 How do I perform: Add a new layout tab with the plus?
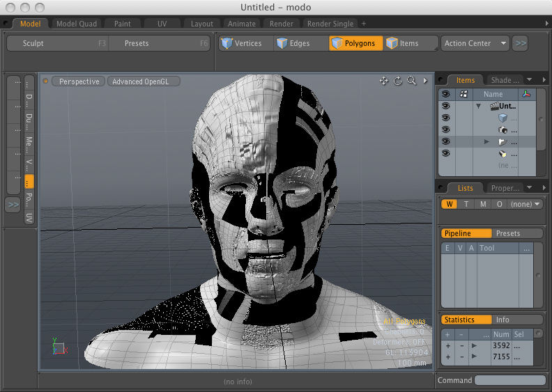[364, 24]
